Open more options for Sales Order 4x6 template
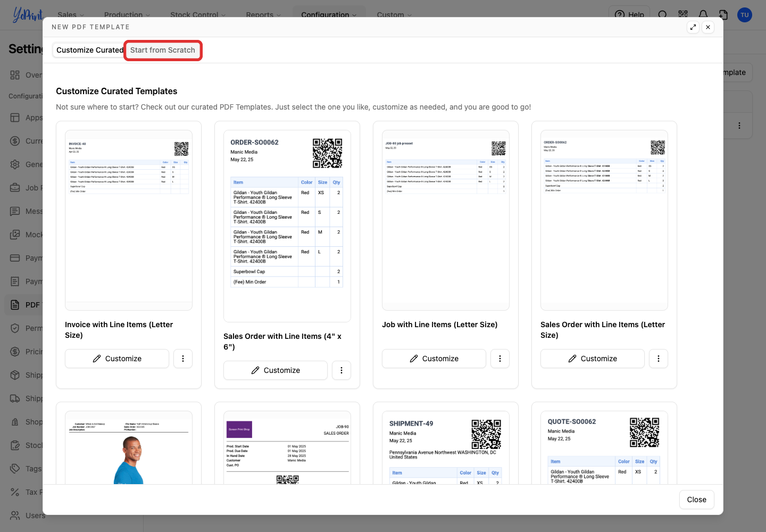Screen dimensions: 766x532 pyautogui.click(x=342, y=370)
